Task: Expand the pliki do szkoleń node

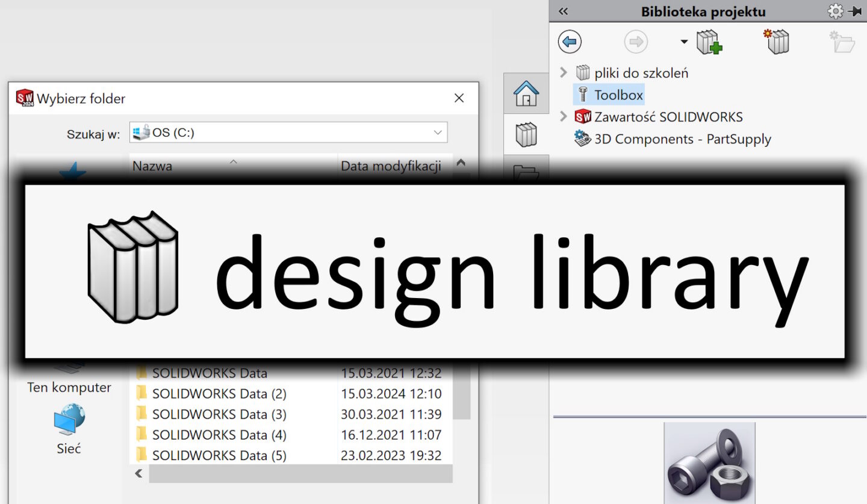Action: (x=564, y=73)
